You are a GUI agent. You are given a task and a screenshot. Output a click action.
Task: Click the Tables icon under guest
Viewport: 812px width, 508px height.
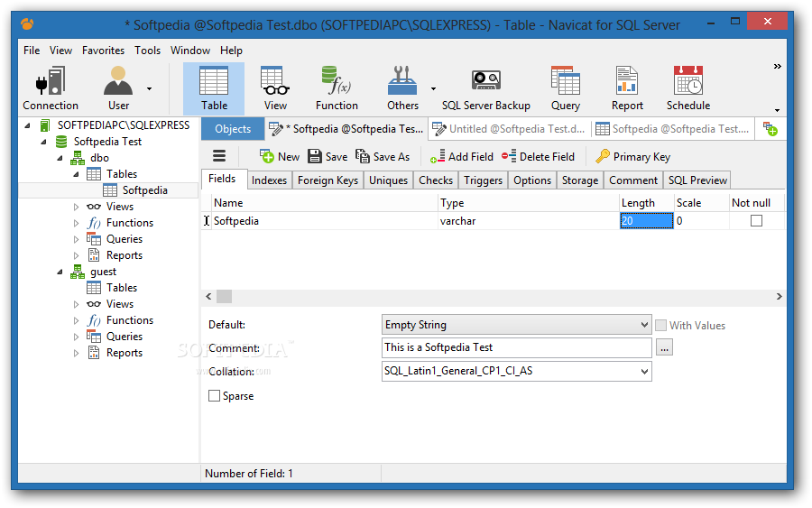pos(94,288)
